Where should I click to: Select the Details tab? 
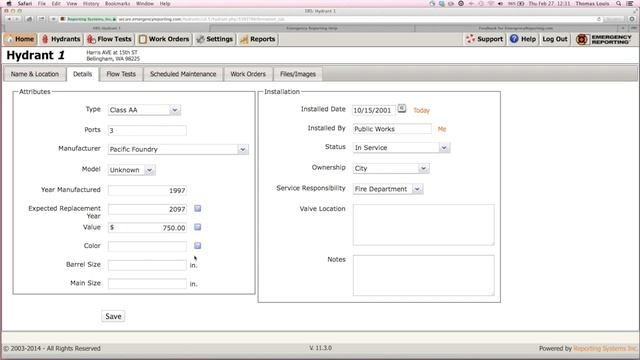(x=82, y=74)
